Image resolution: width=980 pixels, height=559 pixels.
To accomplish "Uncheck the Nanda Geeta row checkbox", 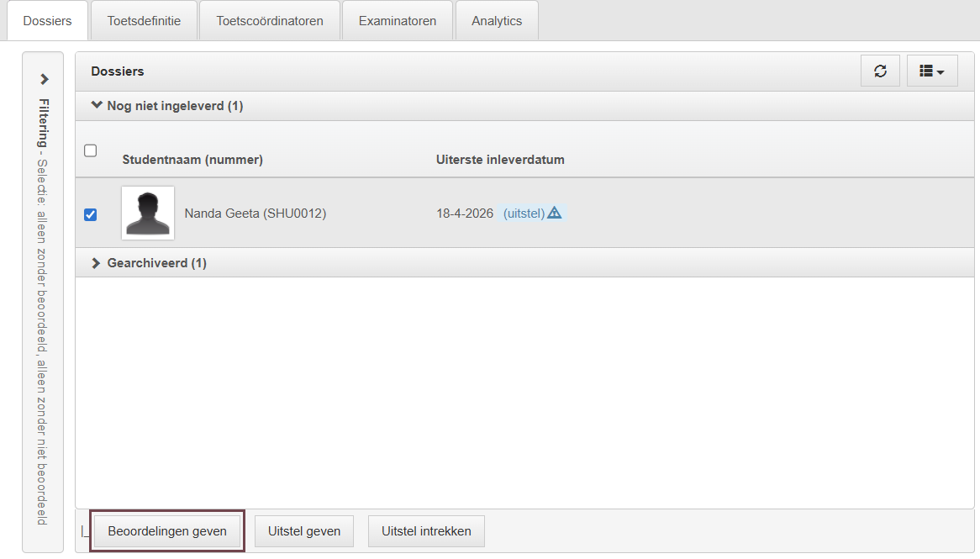I will (91, 214).
